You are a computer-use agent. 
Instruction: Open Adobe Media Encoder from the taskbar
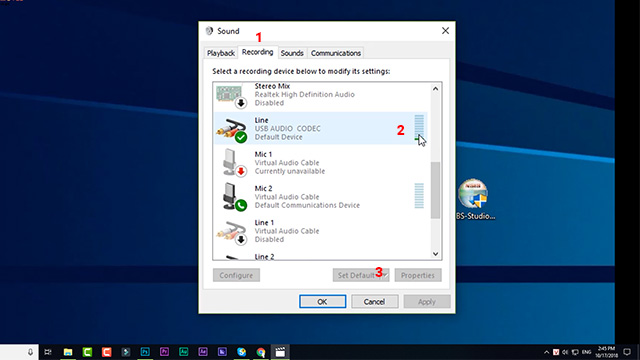(x=222, y=352)
